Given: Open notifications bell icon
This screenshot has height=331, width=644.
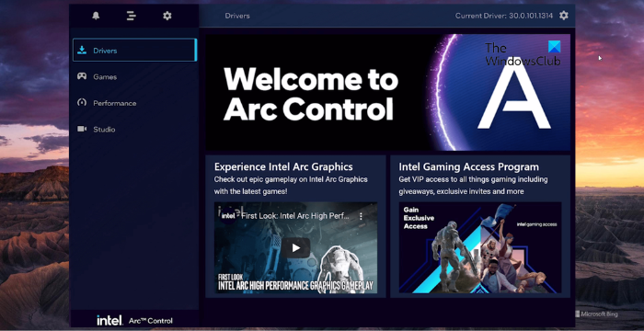Looking at the screenshot, I should [x=96, y=16].
